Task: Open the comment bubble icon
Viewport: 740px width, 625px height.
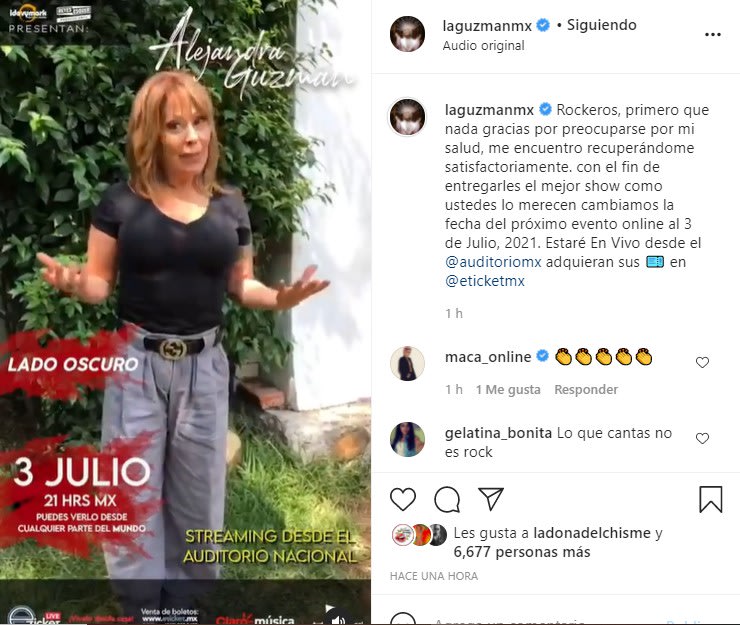Action: pyautogui.click(x=447, y=499)
